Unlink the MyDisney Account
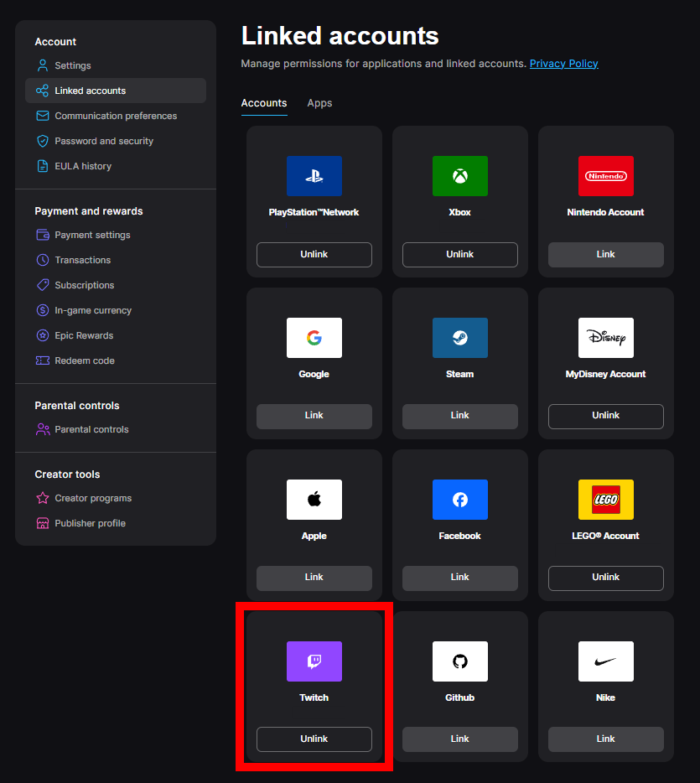The width and height of the screenshot is (700, 783). click(605, 416)
